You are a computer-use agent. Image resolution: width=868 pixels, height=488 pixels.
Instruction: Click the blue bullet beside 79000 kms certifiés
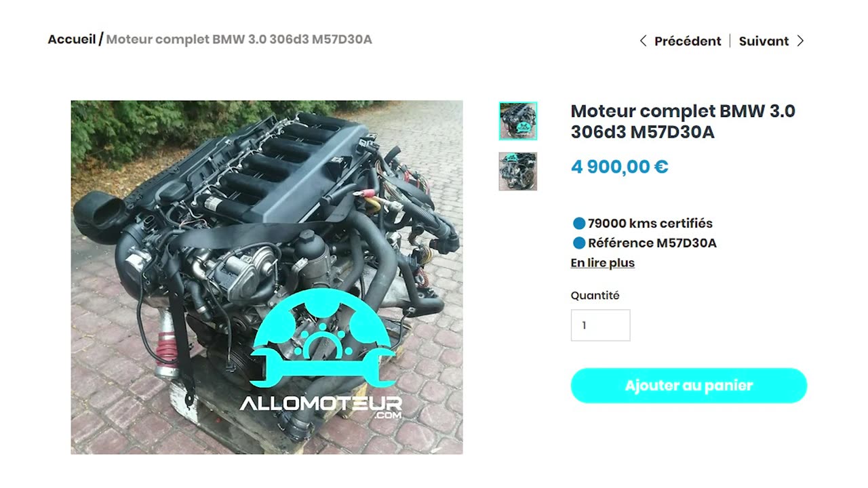pos(578,223)
